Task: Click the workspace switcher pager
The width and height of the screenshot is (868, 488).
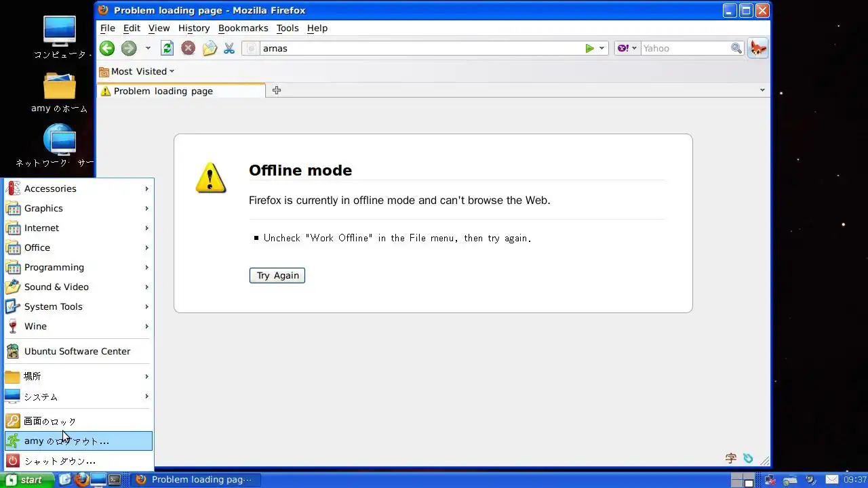Action: (743, 480)
